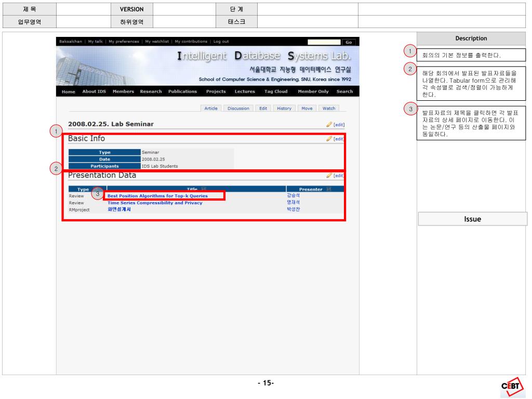Click the IDS Lab Students participants value

coord(160,166)
